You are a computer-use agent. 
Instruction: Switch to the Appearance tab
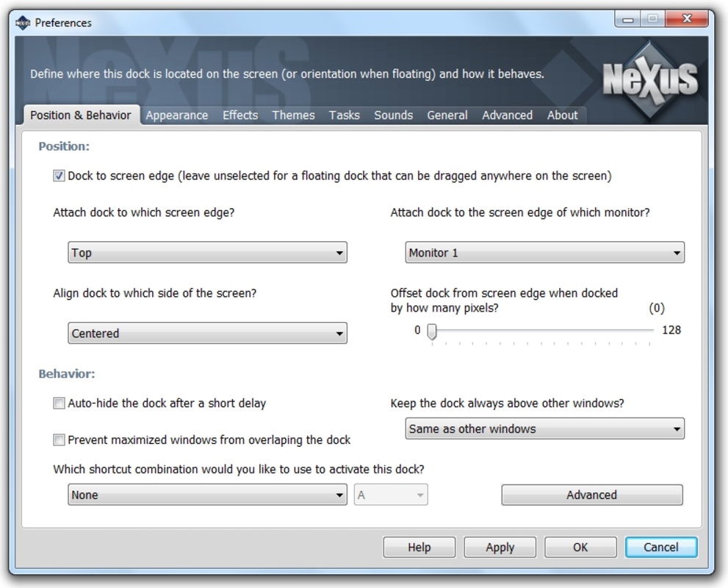177,115
